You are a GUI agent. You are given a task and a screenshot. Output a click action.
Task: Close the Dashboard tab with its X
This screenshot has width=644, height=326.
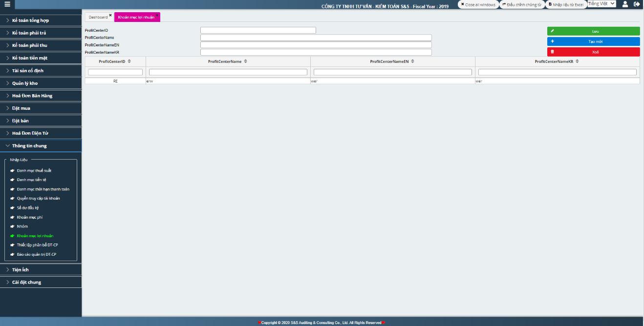pos(110,15)
